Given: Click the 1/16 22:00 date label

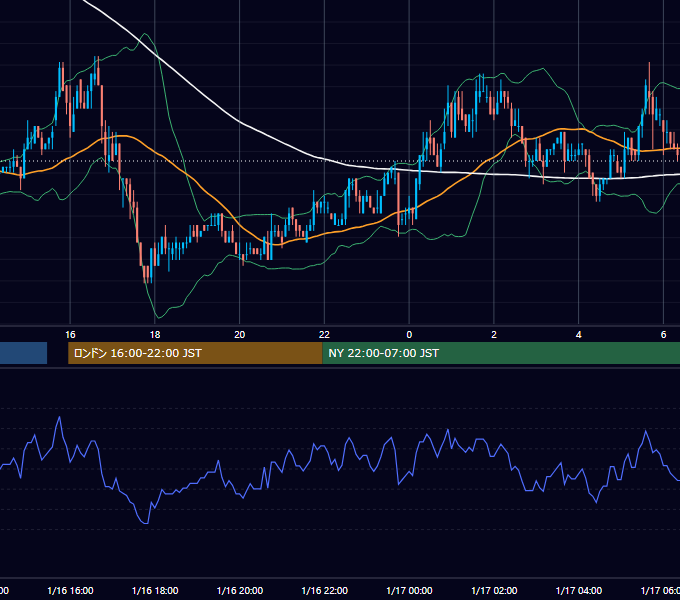Looking at the screenshot, I should coord(324,590).
